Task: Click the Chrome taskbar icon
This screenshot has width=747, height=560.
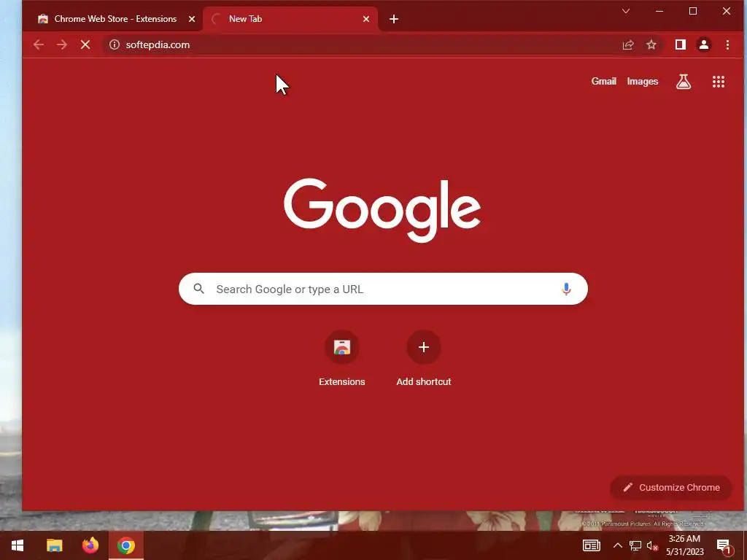Action: [x=125, y=545]
